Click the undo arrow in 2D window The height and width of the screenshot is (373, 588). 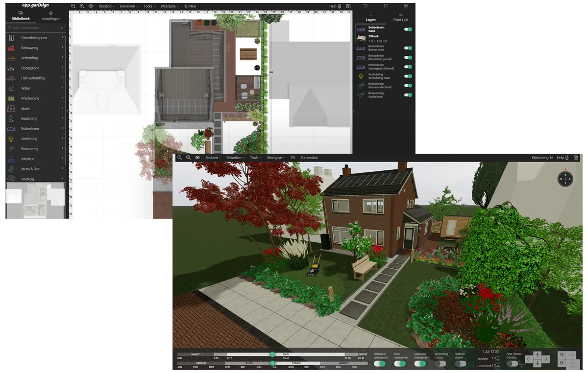[365, 6]
